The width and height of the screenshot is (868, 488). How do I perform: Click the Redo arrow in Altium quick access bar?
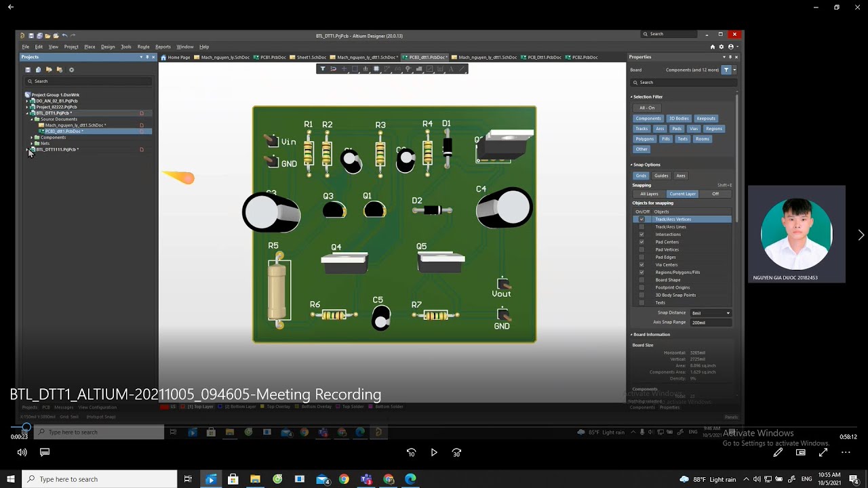click(73, 35)
